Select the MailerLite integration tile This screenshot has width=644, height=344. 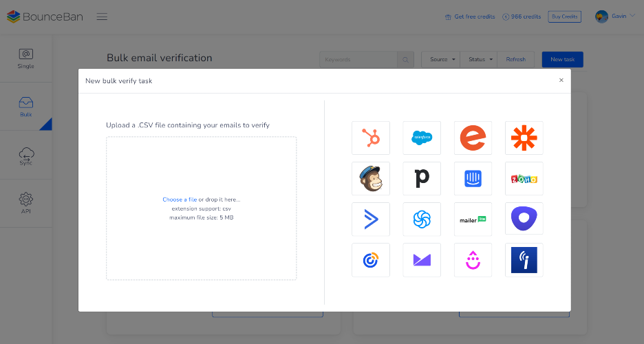[473, 219]
